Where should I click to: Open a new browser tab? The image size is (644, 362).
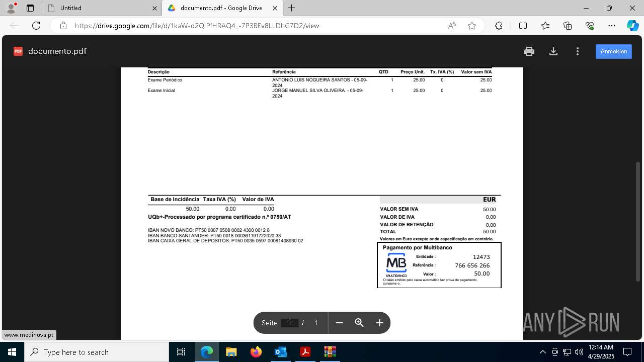[292, 8]
